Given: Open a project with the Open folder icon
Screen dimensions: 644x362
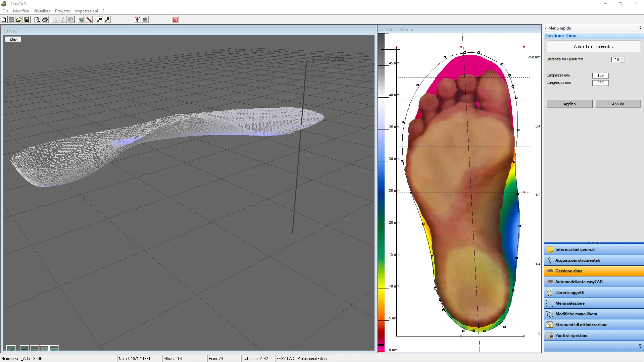Looking at the screenshot, I should click(x=19, y=19).
